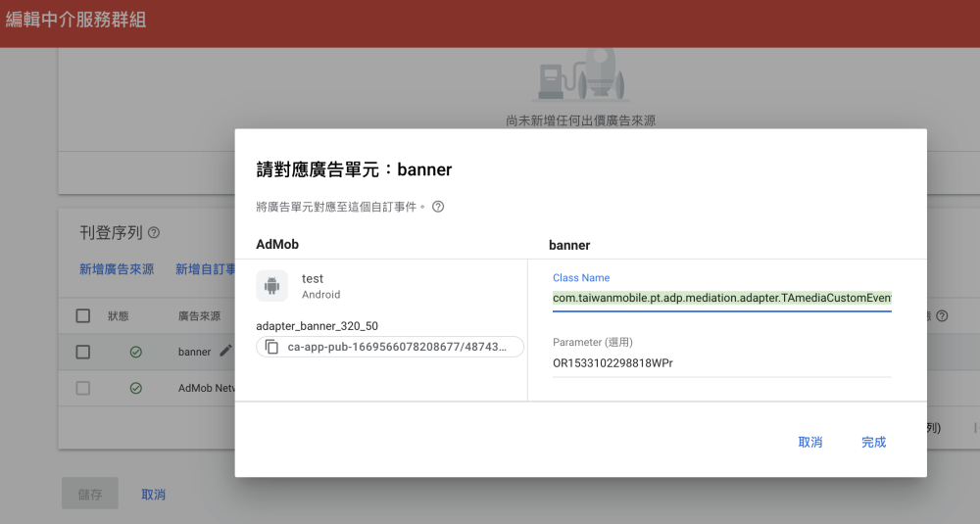Viewport: 980px width, 524px height.
Task: Click the Android app icon for test
Action: click(x=271, y=286)
